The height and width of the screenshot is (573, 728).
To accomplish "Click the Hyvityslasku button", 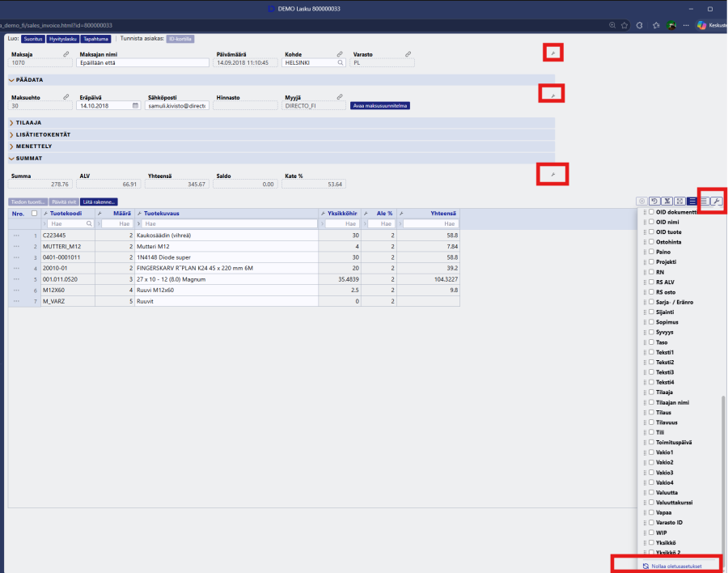I will click(x=62, y=38).
